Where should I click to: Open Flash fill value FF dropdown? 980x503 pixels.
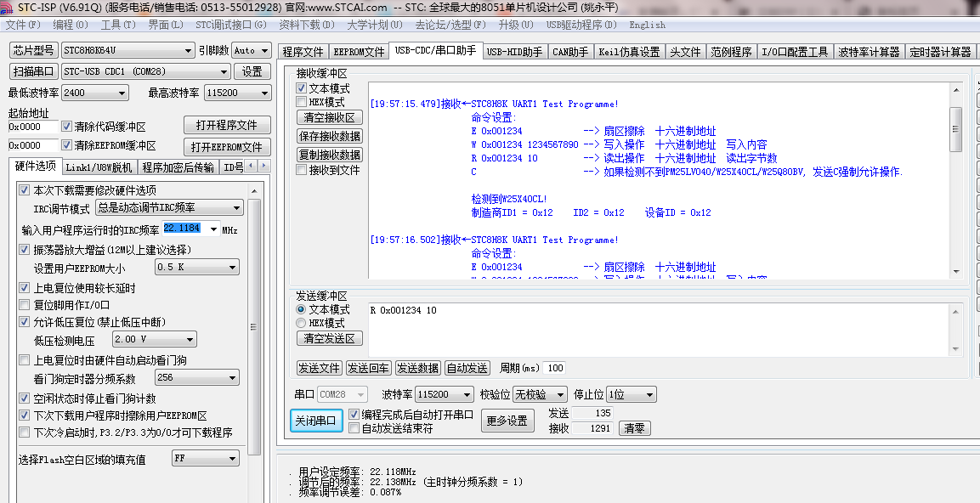click(x=206, y=459)
